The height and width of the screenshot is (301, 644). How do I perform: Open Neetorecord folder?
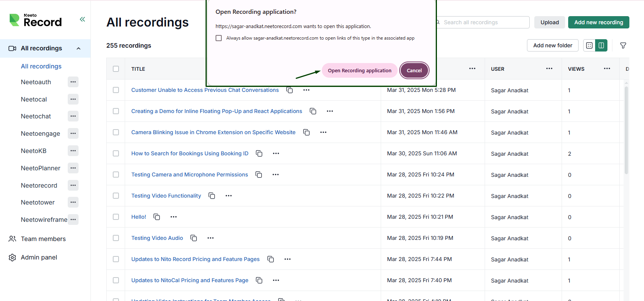[x=39, y=185]
